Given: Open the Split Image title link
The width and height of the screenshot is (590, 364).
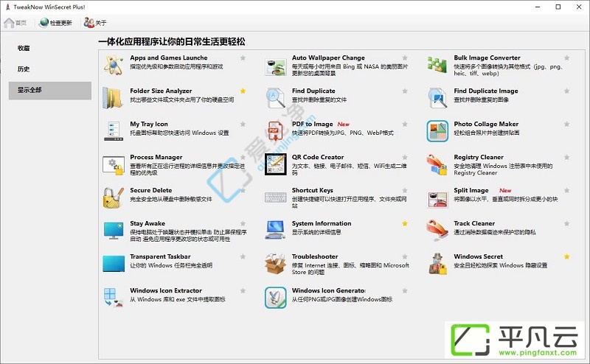Looking at the screenshot, I should coord(471,190).
